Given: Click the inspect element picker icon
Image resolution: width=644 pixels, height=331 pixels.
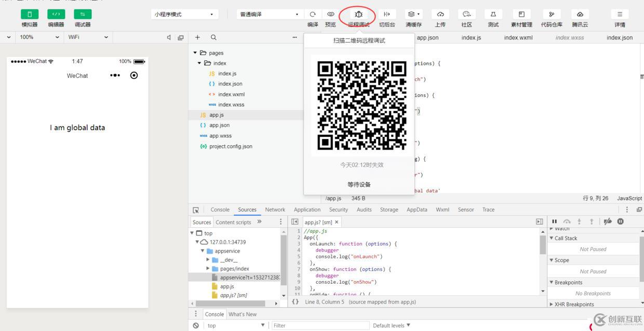Looking at the screenshot, I should click(196, 210).
